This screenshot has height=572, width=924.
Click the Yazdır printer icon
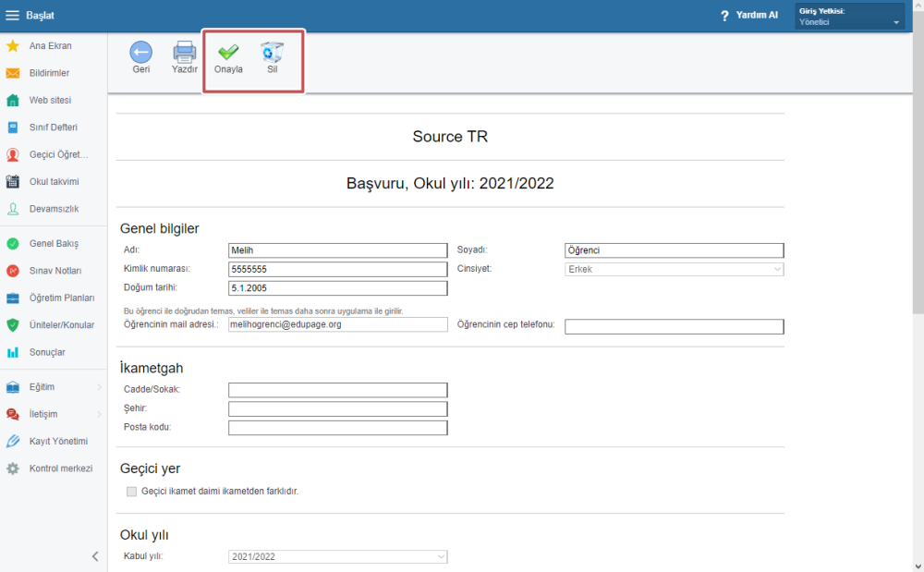point(185,53)
